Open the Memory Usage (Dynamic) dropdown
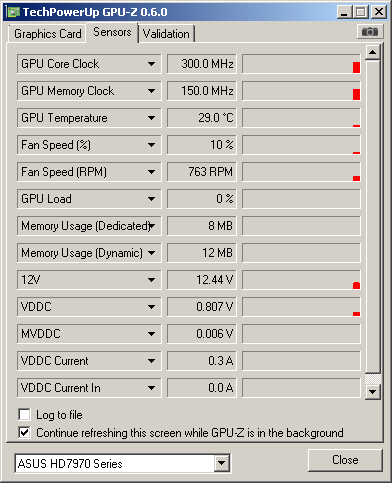This screenshot has width=392, height=483. click(x=152, y=253)
